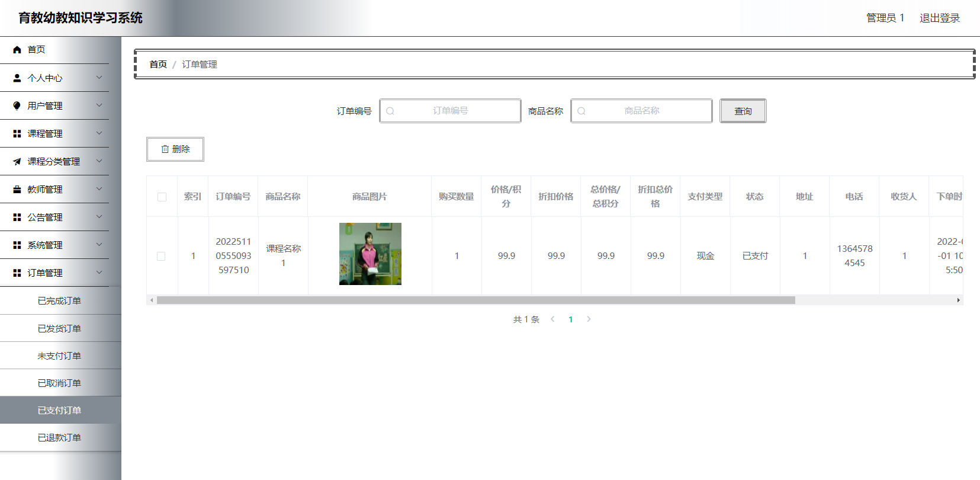
Task: Click the phone number cell 13645784545
Action: (x=855, y=256)
